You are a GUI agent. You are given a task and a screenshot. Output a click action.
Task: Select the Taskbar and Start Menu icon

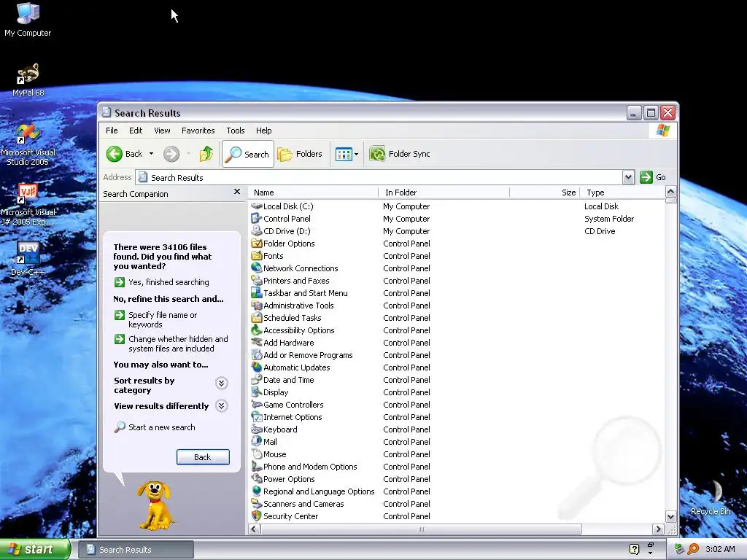257,293
